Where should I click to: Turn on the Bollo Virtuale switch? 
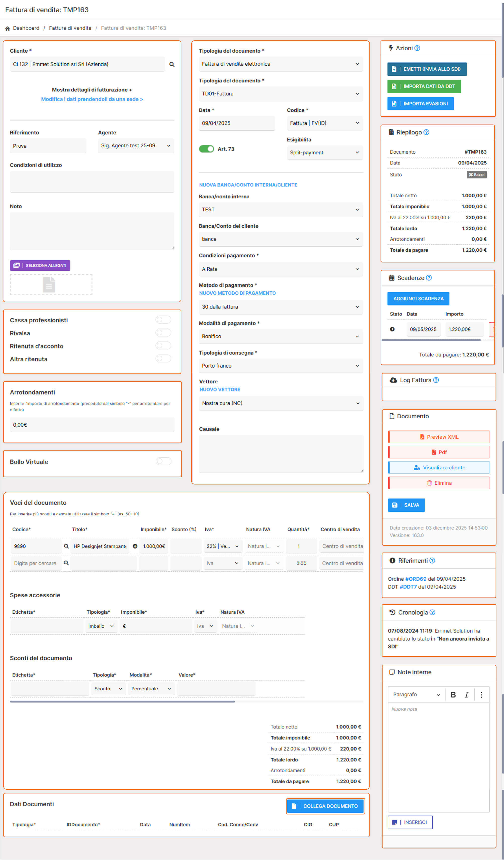click(163, 461)
